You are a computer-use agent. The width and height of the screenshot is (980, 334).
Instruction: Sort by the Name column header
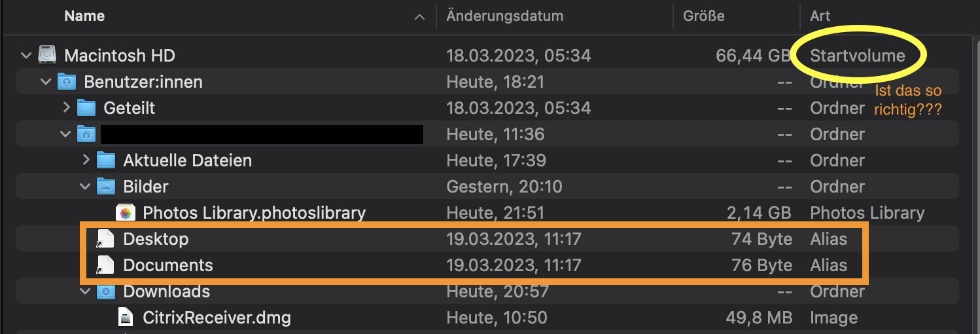84,16
